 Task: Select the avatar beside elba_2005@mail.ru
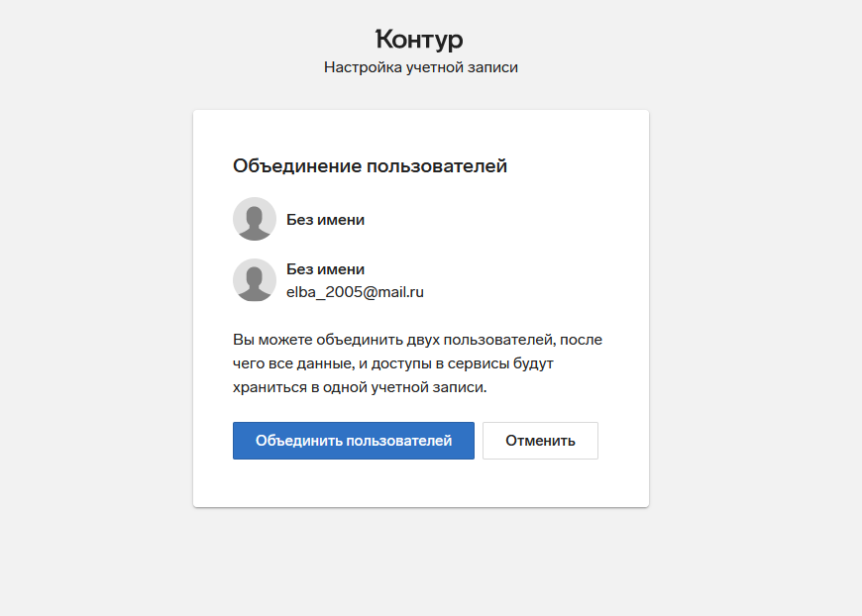255,280
